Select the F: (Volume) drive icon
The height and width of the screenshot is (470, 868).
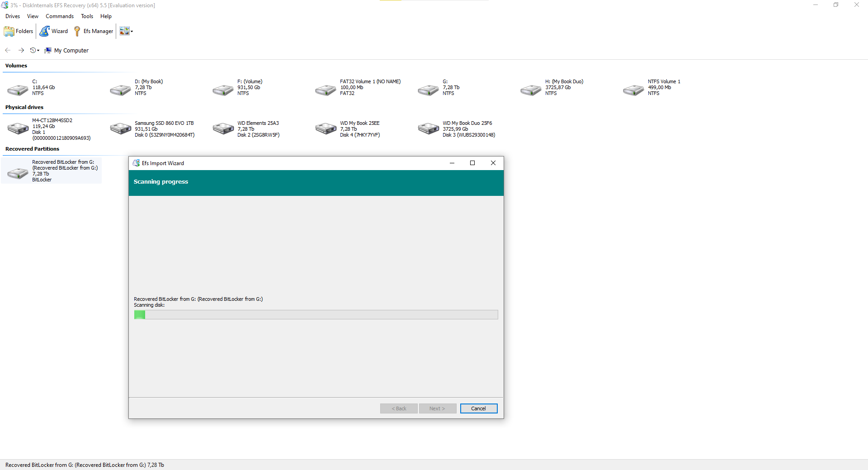pyautogui.click(x=223, y=90)
